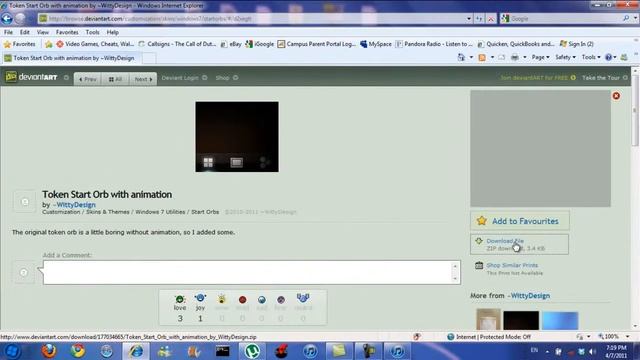Click the Print icon in command bar

click(x=515, y=58)
